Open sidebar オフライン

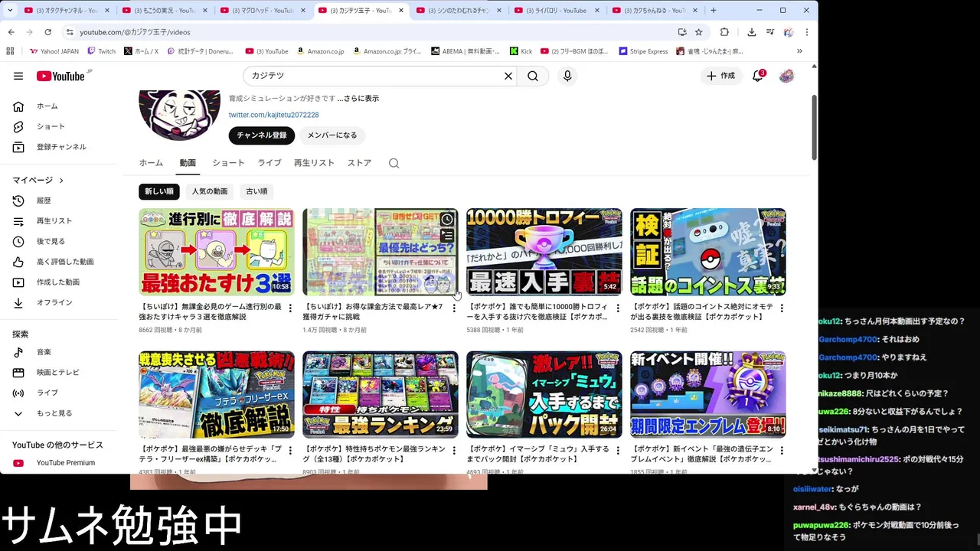tap(54, 302)
